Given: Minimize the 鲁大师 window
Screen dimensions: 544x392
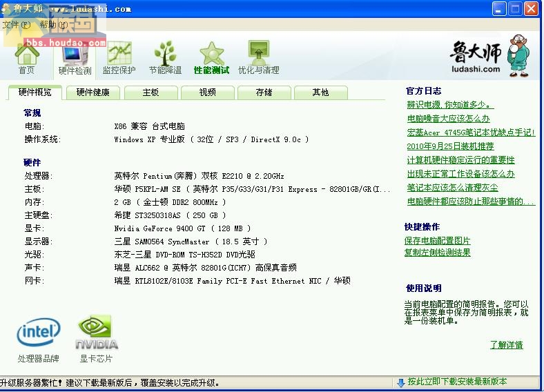Looking at the screenshot, I should (x=499, y=9).
